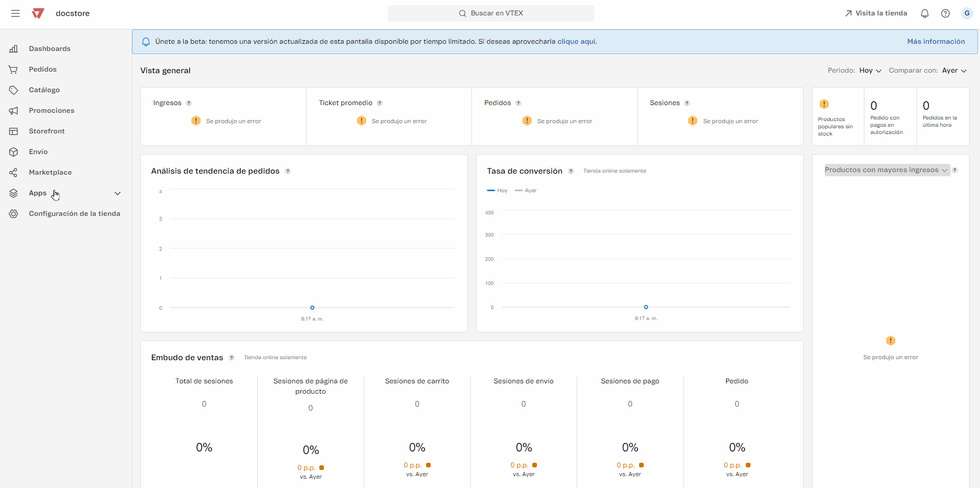Click the VTEX logo icon
The height and width of the screenshot is (488, 980).
pos(38,13)
